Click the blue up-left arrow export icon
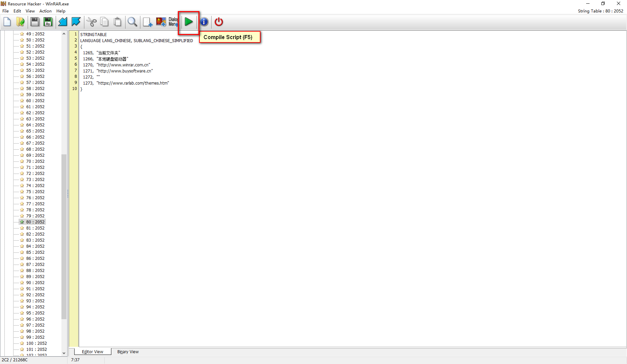Viewport: 627px width, 364px height. [x=76, y=22]
